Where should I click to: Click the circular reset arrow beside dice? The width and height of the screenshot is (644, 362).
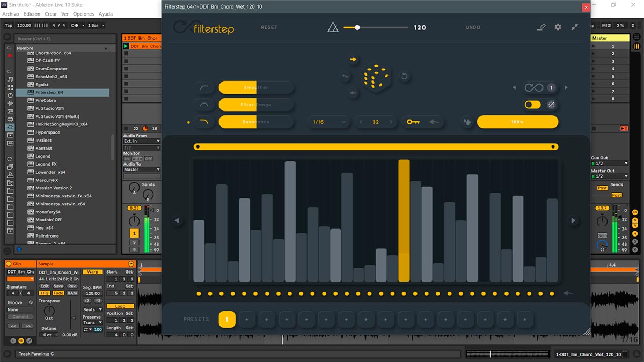point(405,76)
